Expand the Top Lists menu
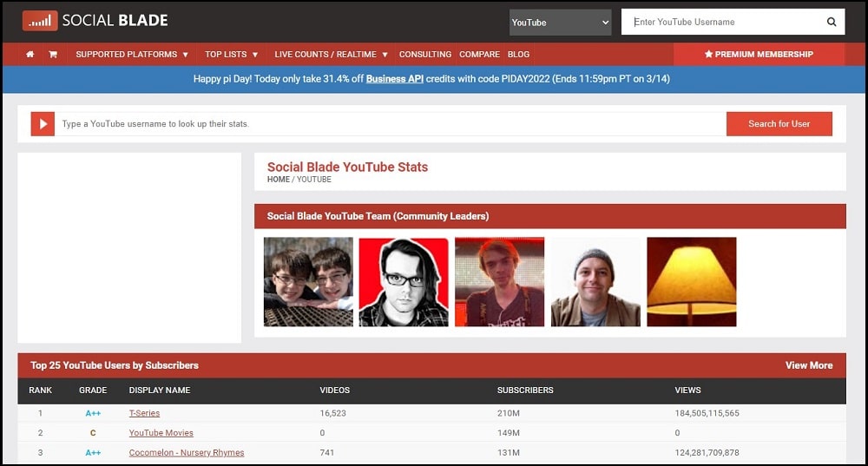Image resolution: width=868 pixels, height=466 pixels. [x=232, y=55]
